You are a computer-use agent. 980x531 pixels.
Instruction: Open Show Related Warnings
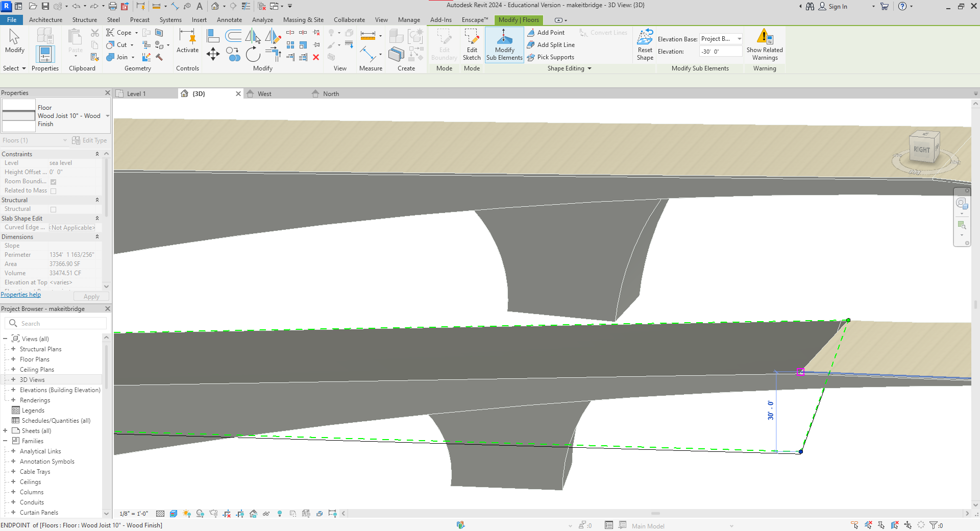point(764,44)
